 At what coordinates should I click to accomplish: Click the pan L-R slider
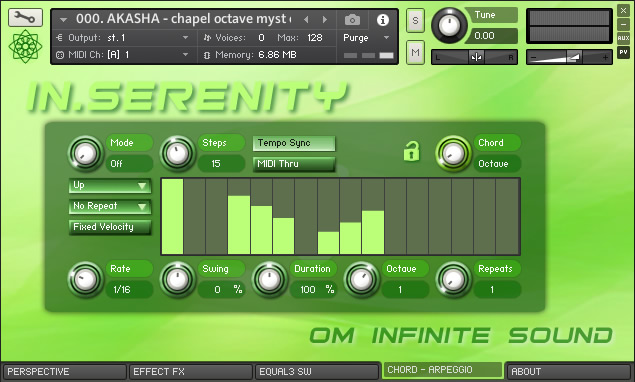474,57
